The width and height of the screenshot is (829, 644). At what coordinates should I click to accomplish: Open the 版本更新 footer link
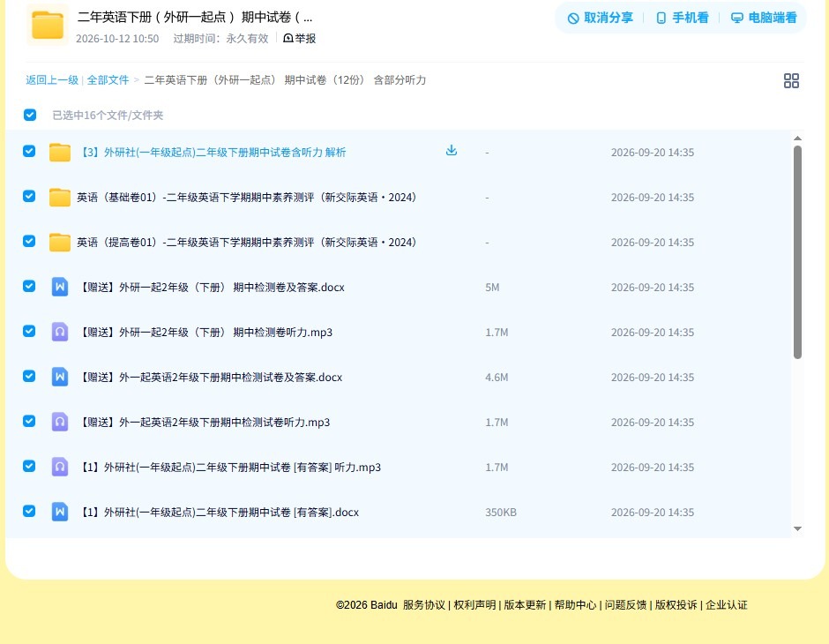click(x=525, y=605)
